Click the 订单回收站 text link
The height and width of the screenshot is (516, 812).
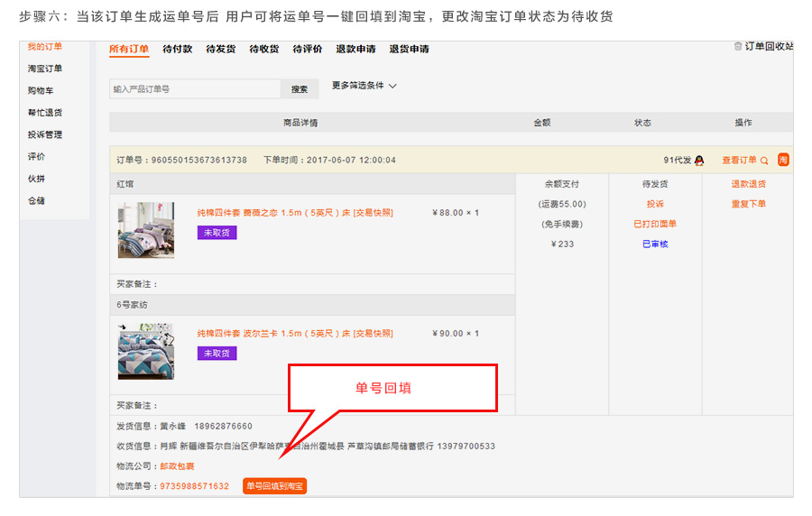769,47
